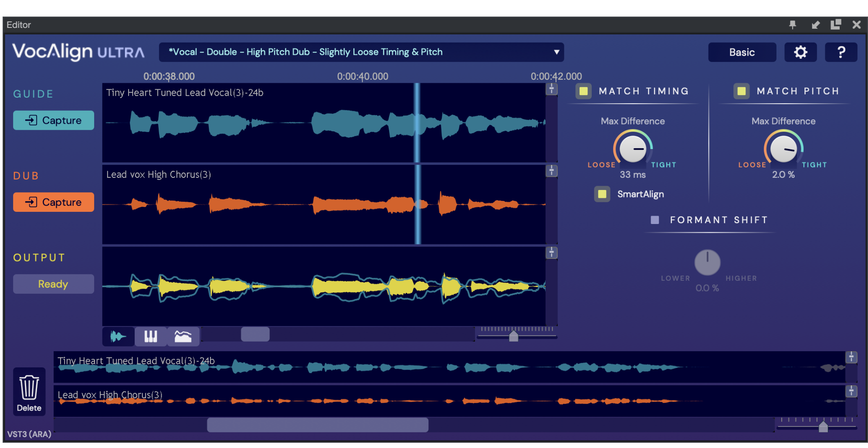This screenshot has width=868, height=448.
Task: Click the 0:00:38.000 timeline marker
Action: [169, 77]
